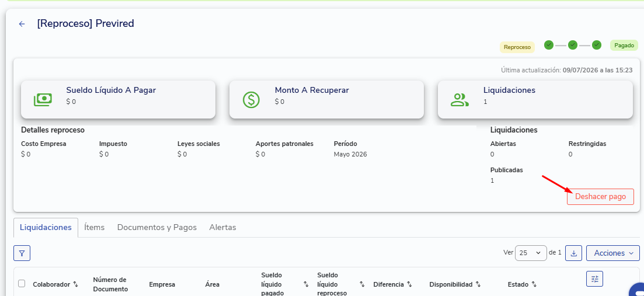Tick the select-all checkbox in table header

[x=22, y=284]
